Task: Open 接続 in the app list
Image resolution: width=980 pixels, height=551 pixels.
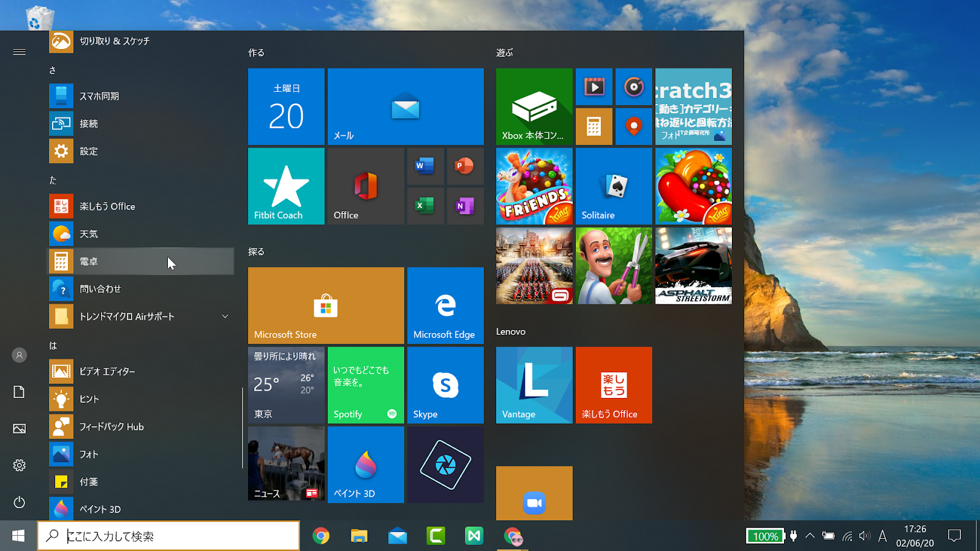Action: click(141, 124)
